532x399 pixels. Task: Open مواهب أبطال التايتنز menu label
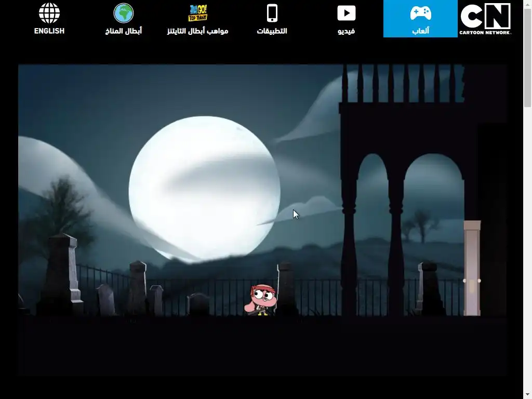198,31
